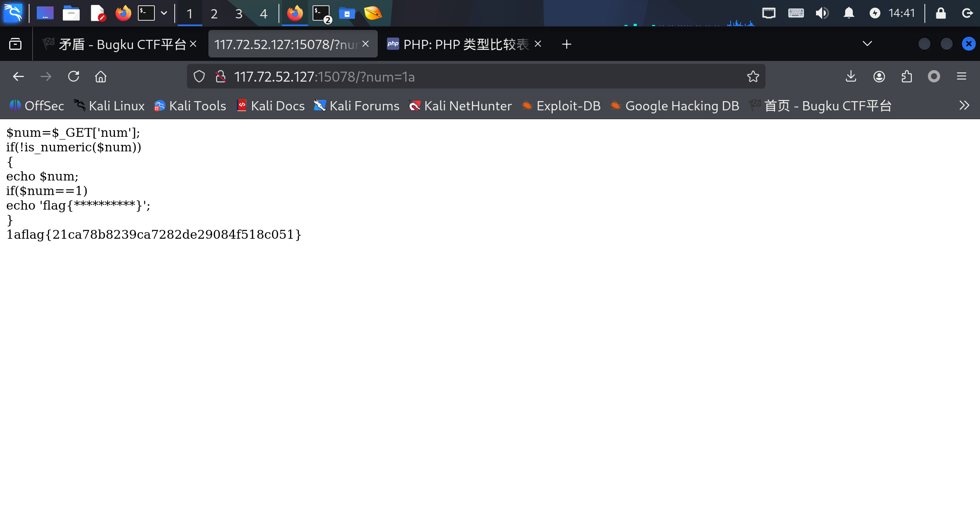
Task: Open the Firefox hamburger application menu
Action: (x=961, y=77)
